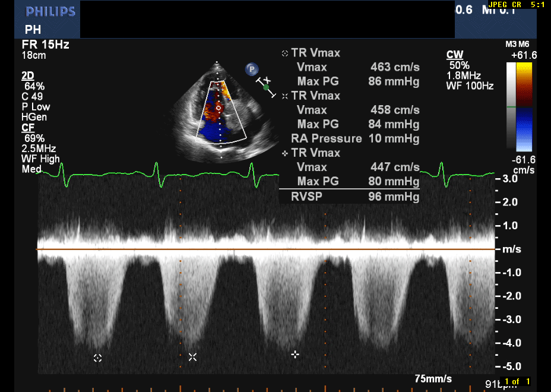Click the RA Pressure 10 mmHg value
The height and width of the screenshot is (392, 551).
355,139
